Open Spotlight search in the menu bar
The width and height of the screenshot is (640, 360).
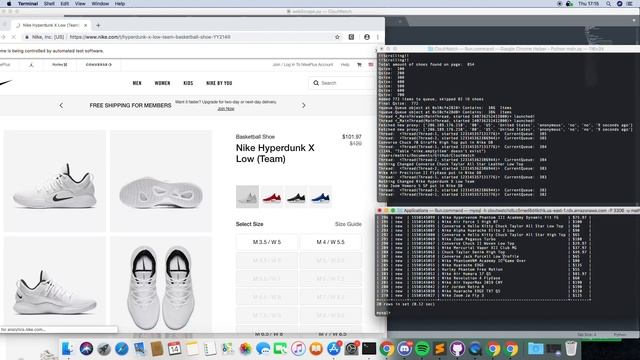[x=609, y=4]
